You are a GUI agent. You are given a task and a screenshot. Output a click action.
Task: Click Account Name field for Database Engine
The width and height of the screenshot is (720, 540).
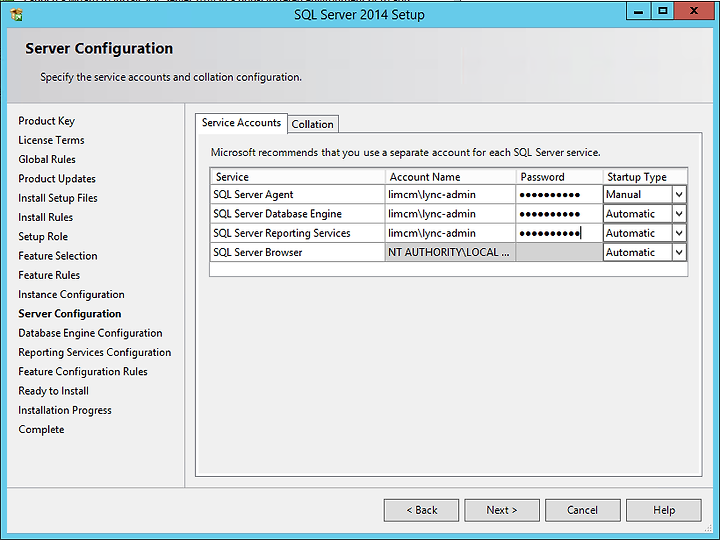tap(450, 214)
